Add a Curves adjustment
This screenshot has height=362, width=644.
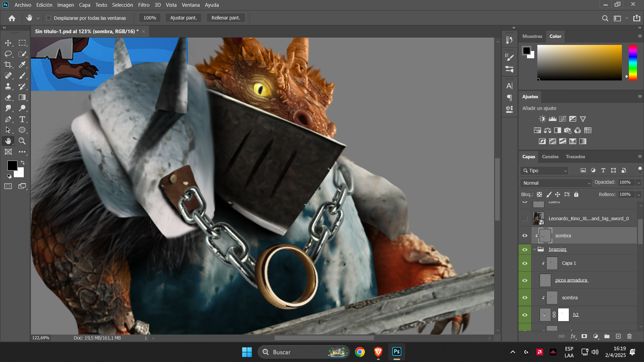point(562,119)
